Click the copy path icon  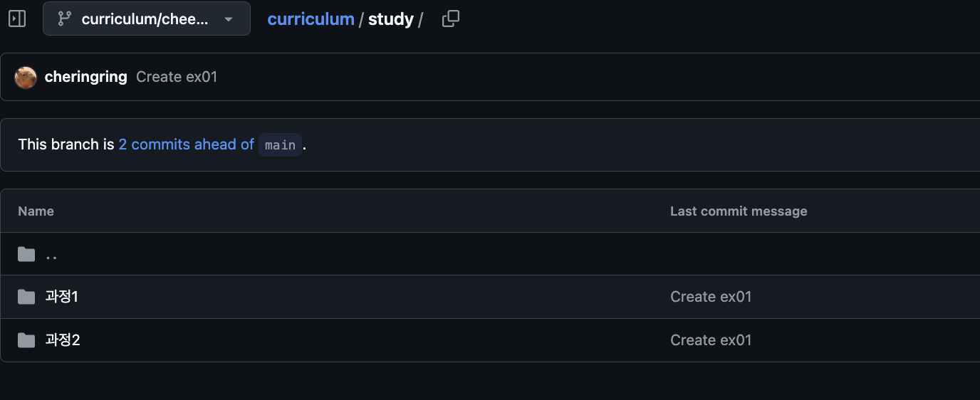(x=450, y=19)
